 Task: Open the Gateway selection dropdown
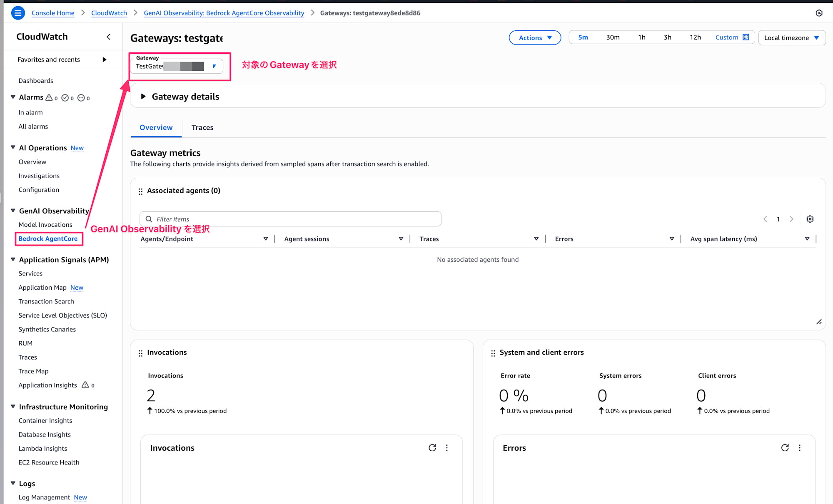tap(177, 66)
